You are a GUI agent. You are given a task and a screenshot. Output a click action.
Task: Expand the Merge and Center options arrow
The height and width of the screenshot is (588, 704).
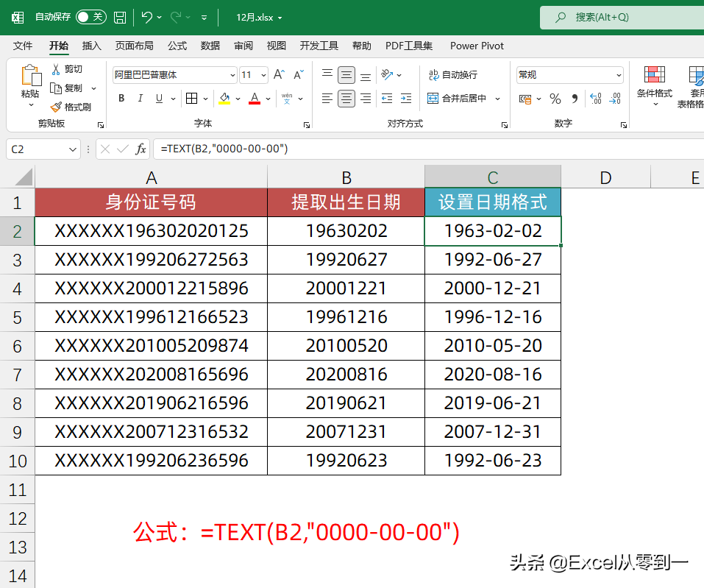pyautogui.click(x=497, y=99)
